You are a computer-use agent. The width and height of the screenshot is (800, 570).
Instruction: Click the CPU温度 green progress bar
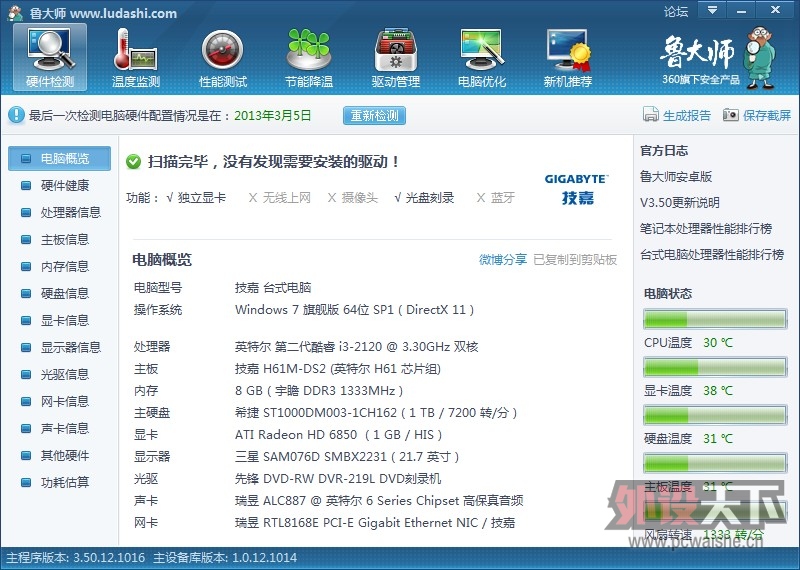pyautogui.click(x=715, y=319)
